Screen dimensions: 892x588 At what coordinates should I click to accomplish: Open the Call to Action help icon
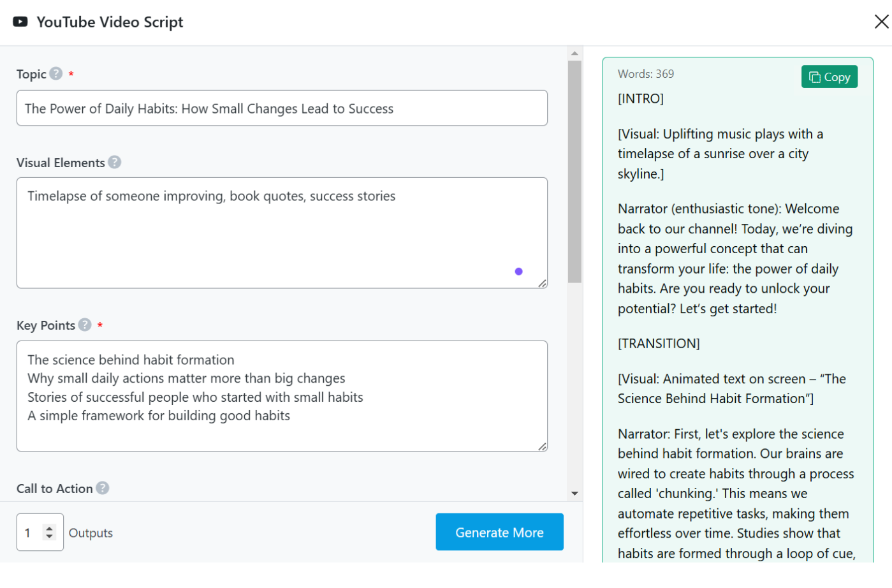click(x=103, y=489)
